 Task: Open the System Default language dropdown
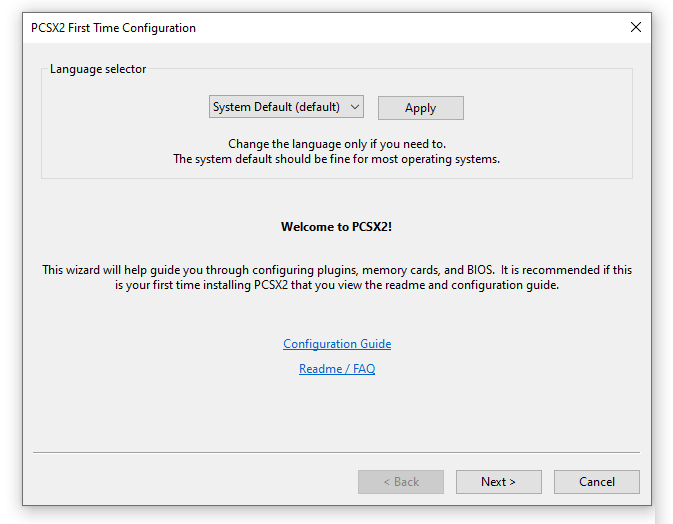point(286,107)
